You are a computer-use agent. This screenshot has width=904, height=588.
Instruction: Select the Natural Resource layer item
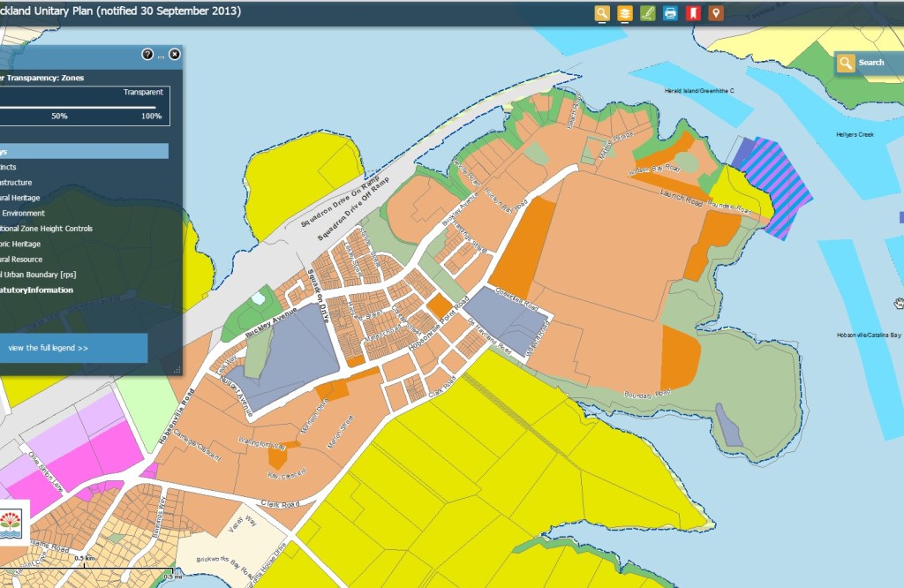pyautogui.click(x=21, y=260)
